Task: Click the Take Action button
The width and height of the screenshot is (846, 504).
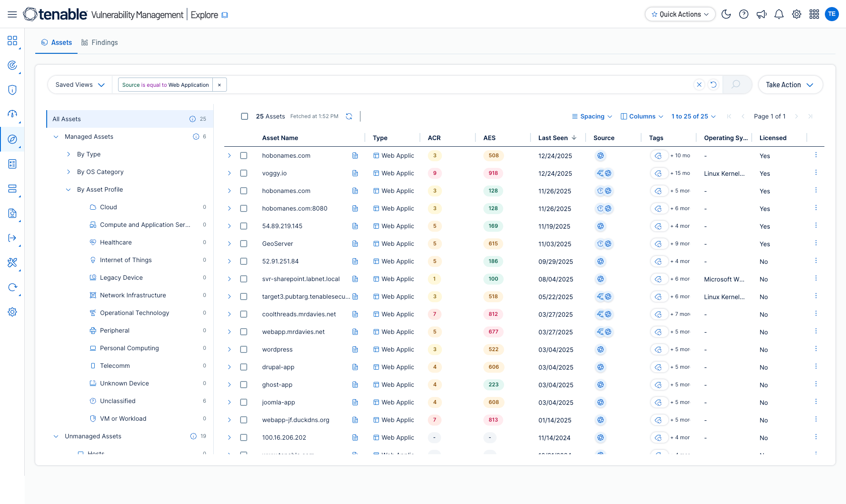Action: tap(790, 85)
